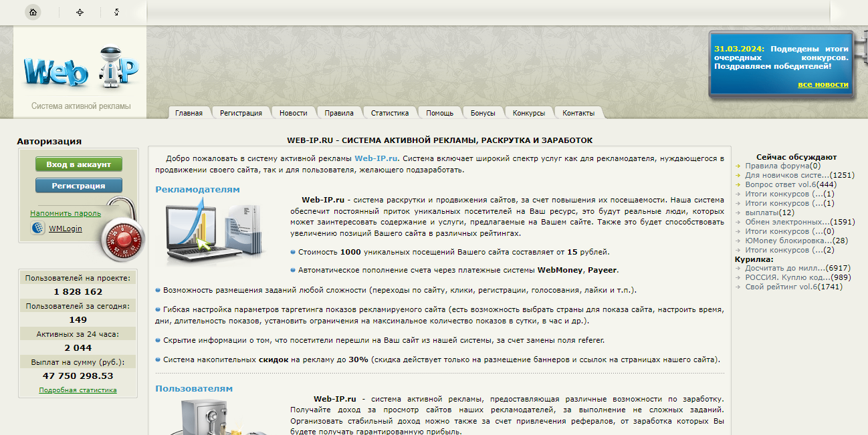The image size is (868, 435).
Task: Open the Подробная статистика link
Action: click(78, 390)
